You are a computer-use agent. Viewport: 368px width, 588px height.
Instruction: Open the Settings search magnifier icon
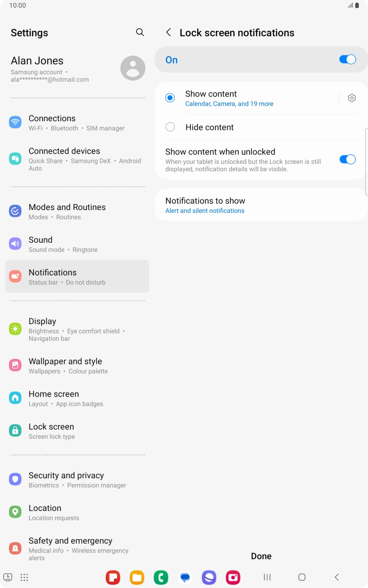coord(140,32)
